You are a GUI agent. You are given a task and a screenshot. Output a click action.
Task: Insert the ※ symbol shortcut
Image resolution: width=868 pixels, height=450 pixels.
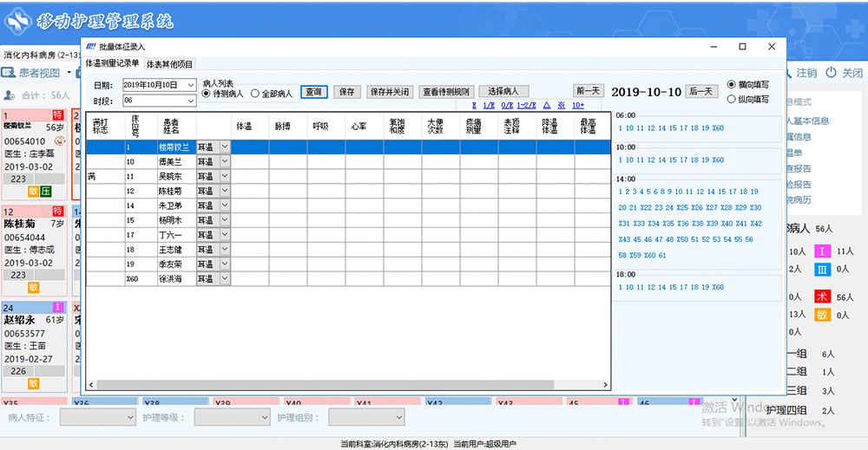click(x=562, y=105)
